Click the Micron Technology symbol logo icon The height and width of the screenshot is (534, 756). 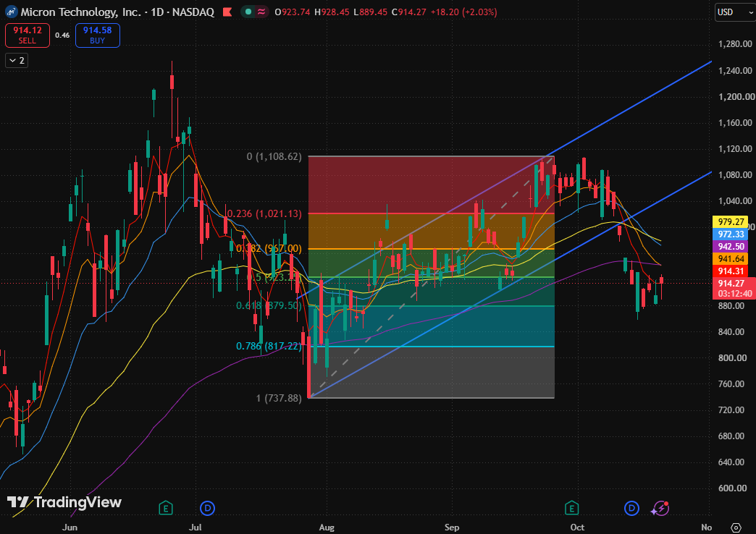(12, 12)
